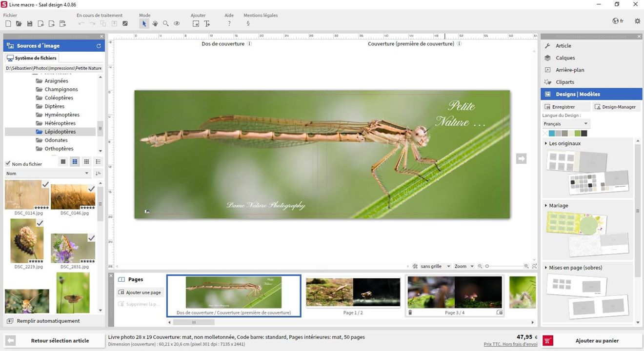Collapse the Mariage designs section

point(546,206)
